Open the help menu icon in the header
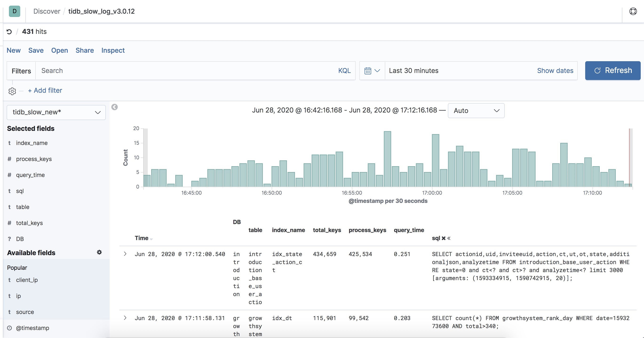The width and height of the screenshot is (644, 338). coord(633,11)
